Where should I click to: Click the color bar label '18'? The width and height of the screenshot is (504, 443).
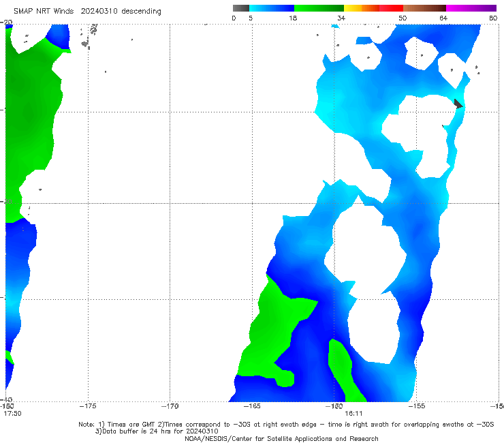[293, 18]
